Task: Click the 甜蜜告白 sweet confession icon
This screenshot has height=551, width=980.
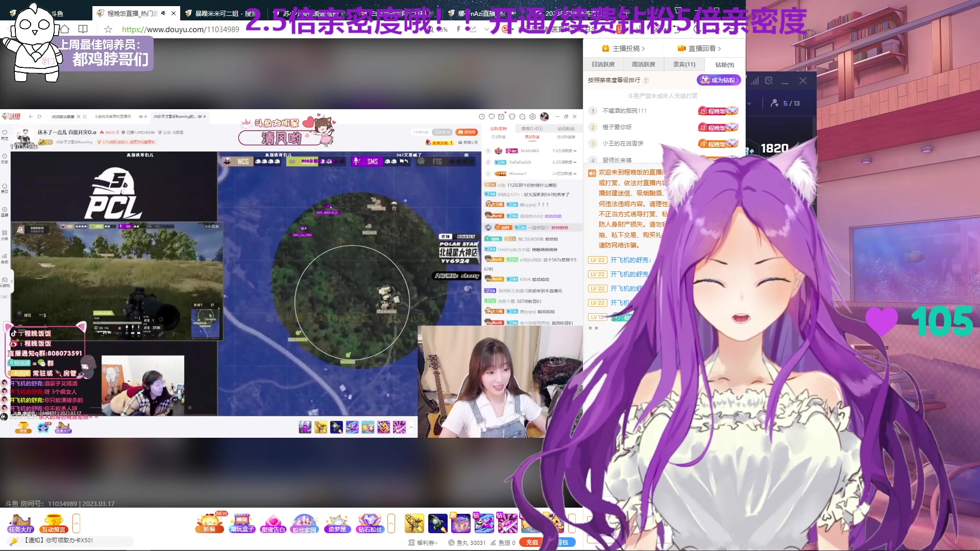Action: click(x=273, y=523)
